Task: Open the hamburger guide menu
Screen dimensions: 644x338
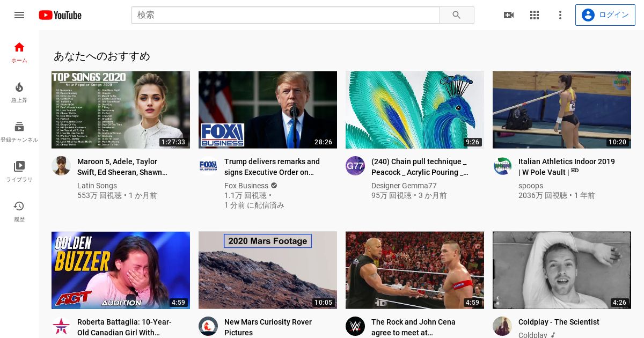Action: 19,15
